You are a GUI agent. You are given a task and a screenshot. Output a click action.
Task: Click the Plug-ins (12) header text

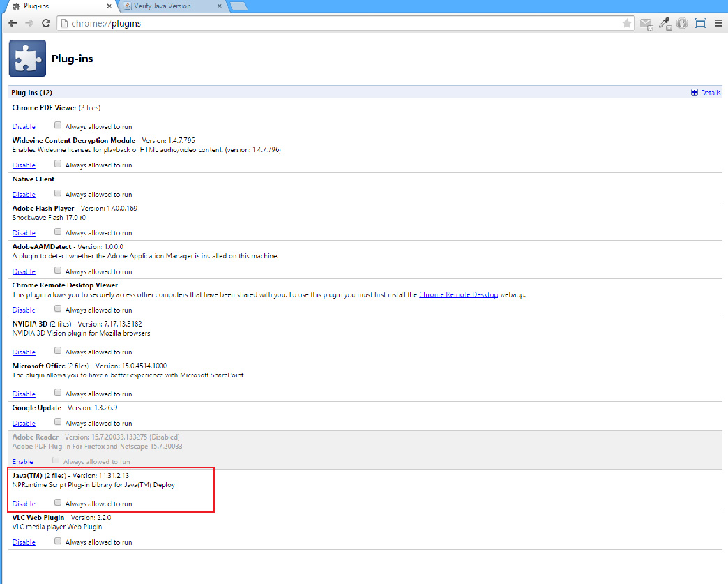[31, 93]
